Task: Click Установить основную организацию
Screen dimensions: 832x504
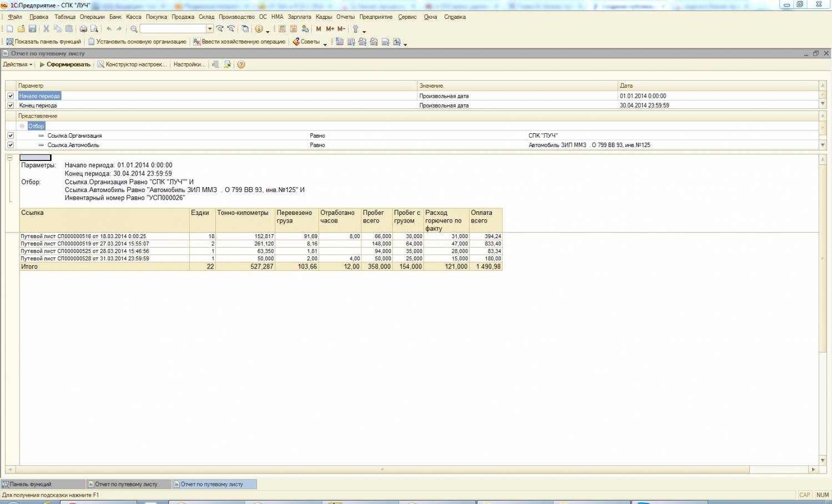Action: pos(137,42)
